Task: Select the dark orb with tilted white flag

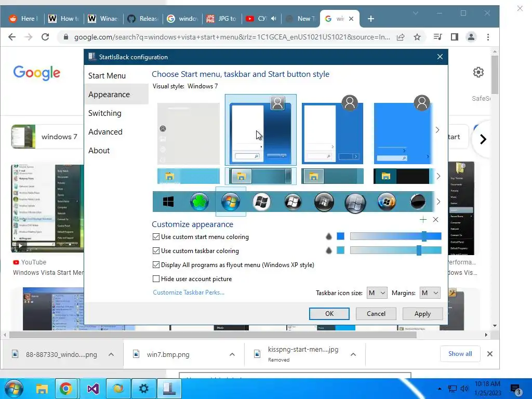Action: 293,202
